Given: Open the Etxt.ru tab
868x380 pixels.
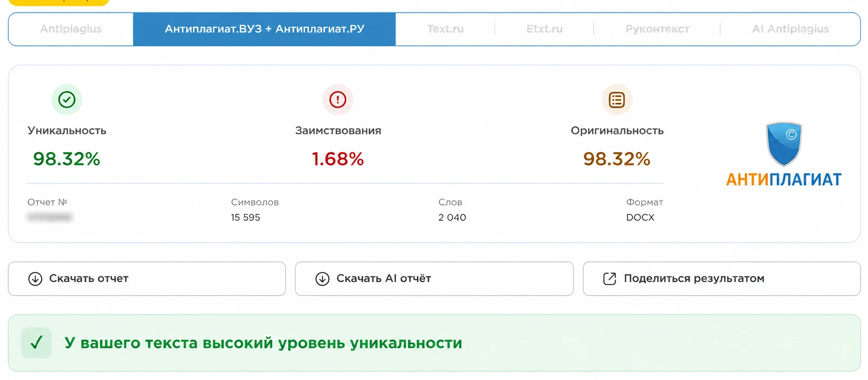Looking at the screenshot, I should (x=544, y=29).
